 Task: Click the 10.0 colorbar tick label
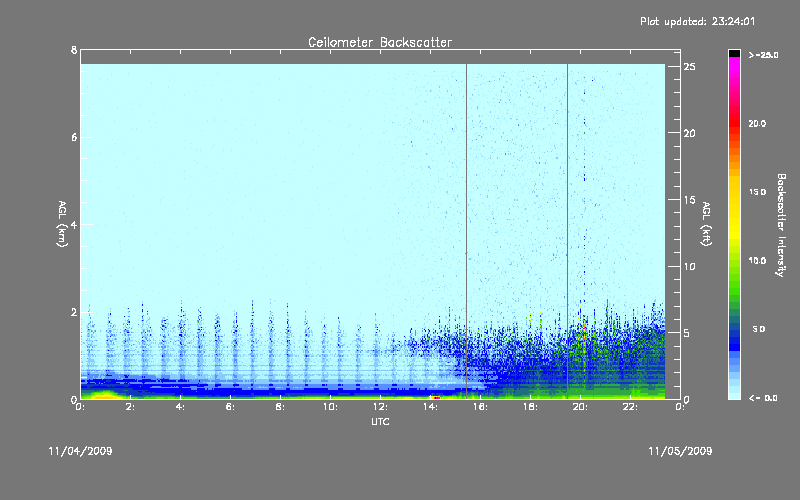tap(757, 261)
